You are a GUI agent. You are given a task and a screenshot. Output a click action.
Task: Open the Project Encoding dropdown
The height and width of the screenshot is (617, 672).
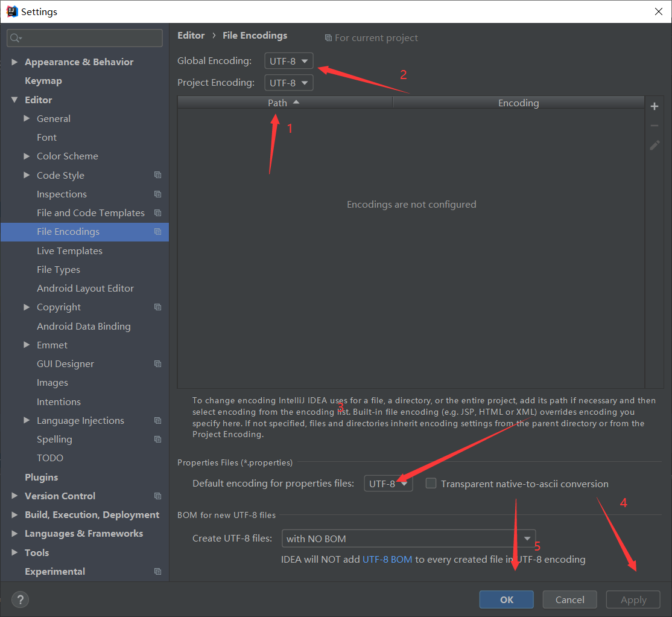(289, 82)
